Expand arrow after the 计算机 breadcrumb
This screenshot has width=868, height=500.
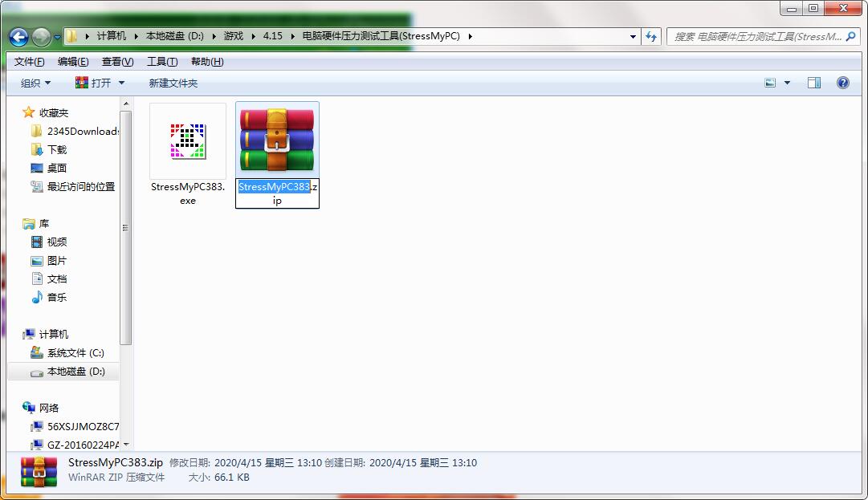(x=137, y=36)
